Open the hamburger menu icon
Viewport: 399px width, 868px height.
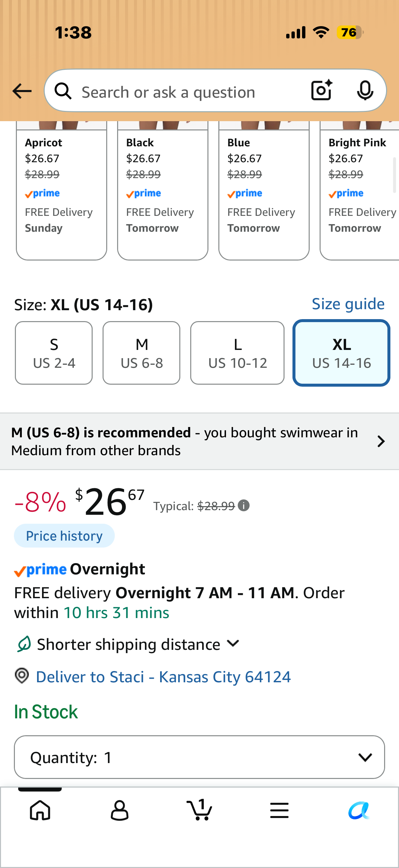[x=279, y=810]
